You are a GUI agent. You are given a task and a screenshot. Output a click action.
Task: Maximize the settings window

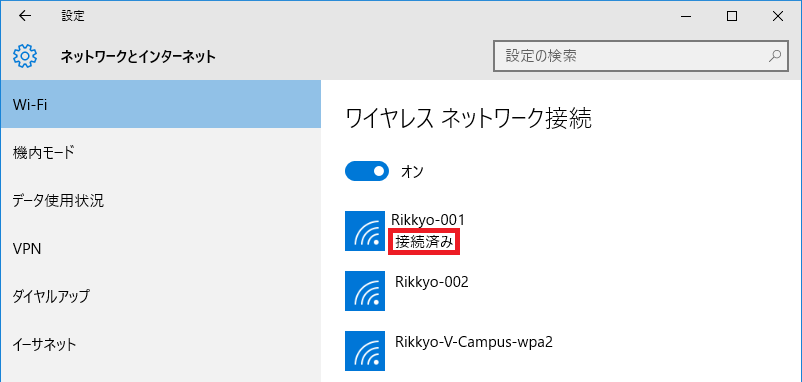tap(732, 16)
